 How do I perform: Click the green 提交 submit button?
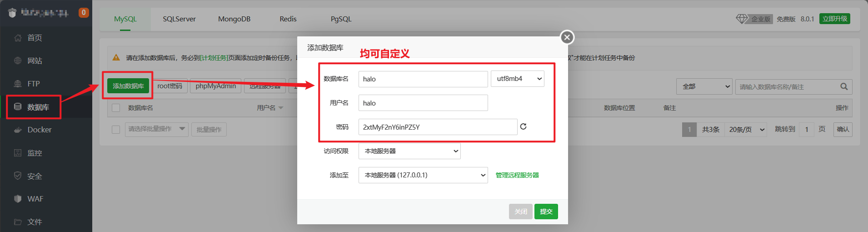click(x=546, y=212)
